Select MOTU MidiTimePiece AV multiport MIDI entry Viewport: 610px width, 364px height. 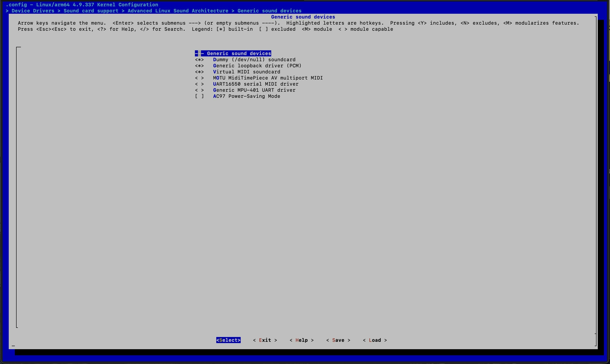(x=268, y=78)
